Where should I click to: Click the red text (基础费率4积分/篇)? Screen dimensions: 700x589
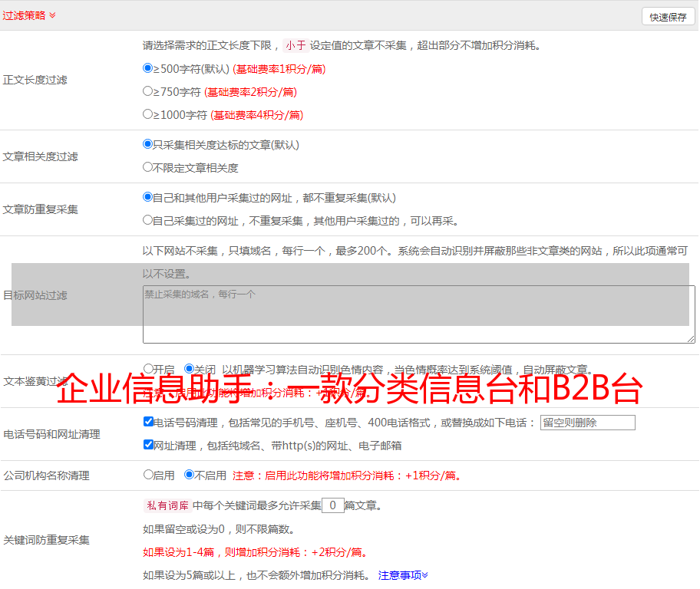pos(256,115)
